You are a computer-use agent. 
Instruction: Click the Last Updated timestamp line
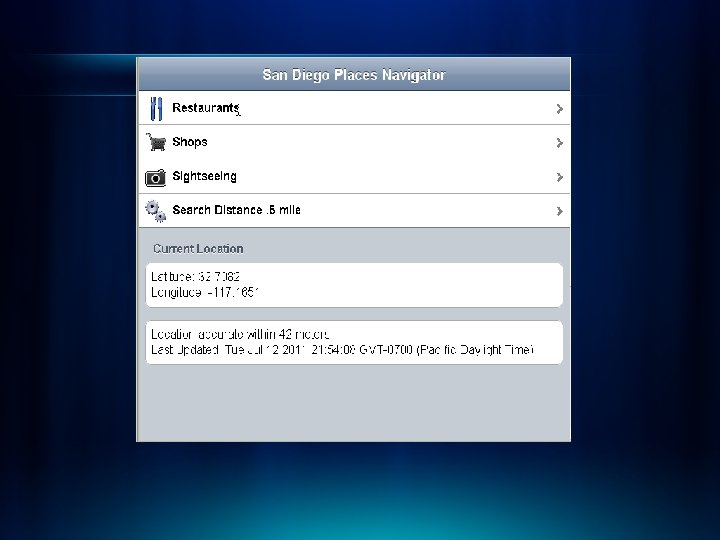point(343,350)
